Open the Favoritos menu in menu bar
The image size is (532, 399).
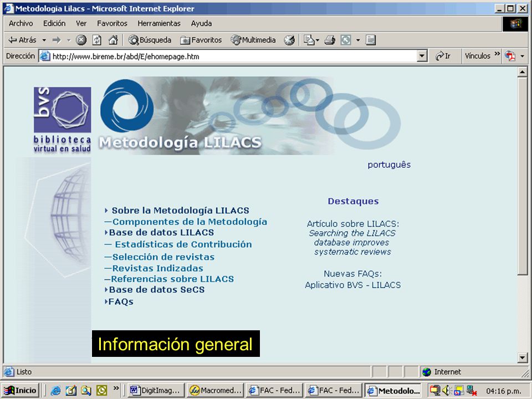click(x=112, y=23)
